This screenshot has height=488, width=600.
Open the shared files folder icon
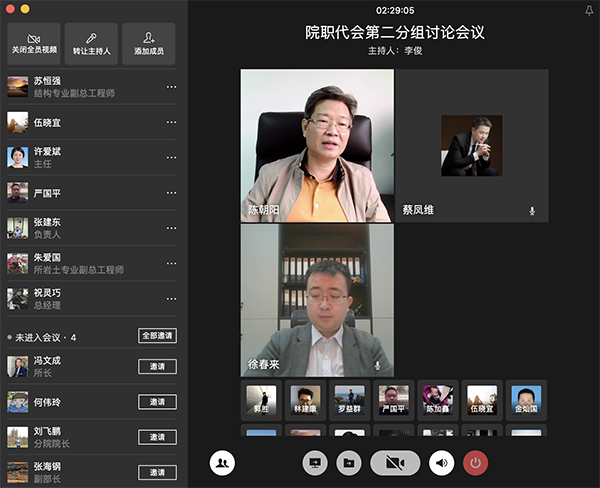tap(348, 463)
